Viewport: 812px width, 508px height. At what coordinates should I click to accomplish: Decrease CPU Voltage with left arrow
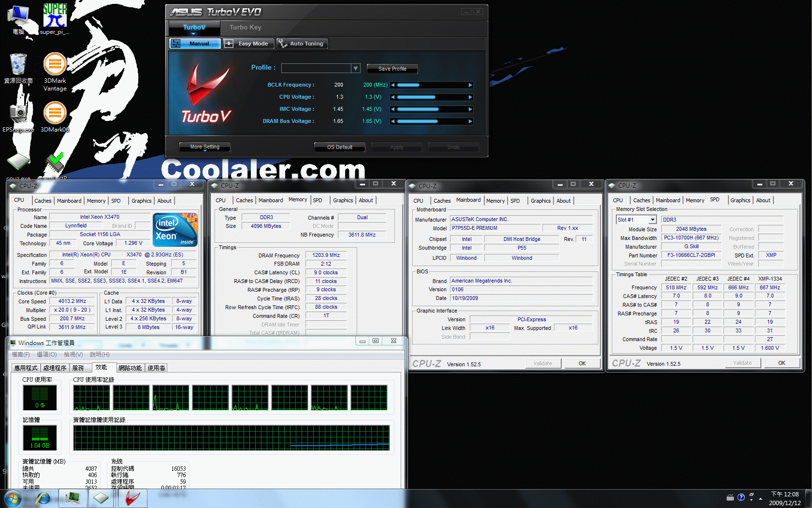pyautogui.click(x=393, y=97)
